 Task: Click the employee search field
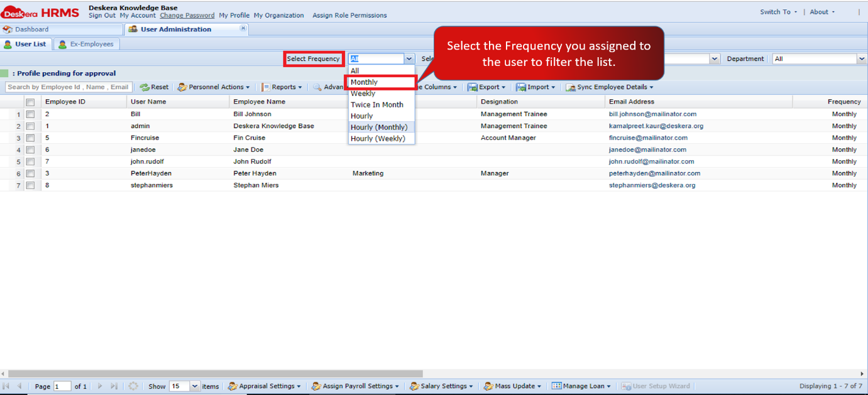point(69,87)
